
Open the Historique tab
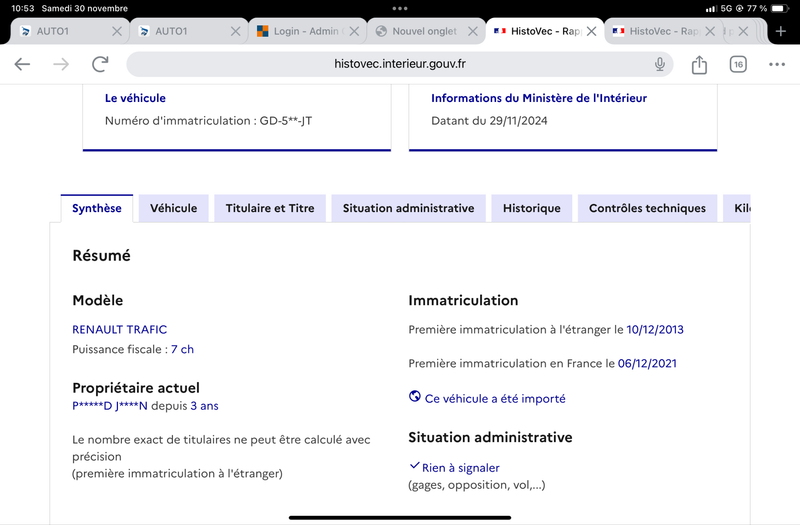(532, 208)
